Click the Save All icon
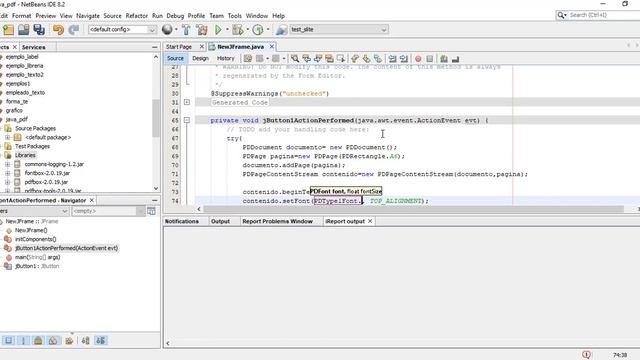The image size is (640, 360). [39, 29]
